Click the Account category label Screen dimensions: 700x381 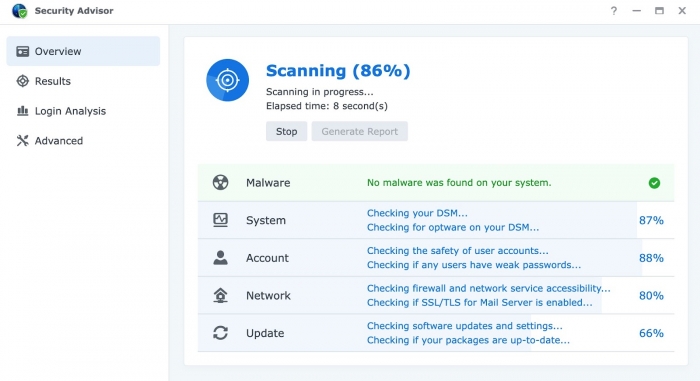267,258
